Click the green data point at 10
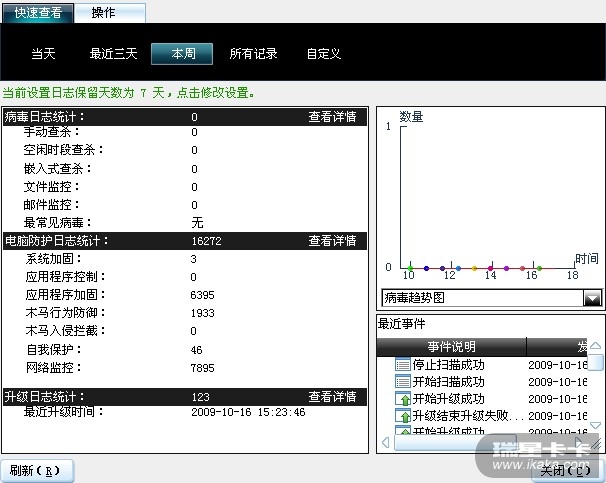 click(x=410, y=268)
